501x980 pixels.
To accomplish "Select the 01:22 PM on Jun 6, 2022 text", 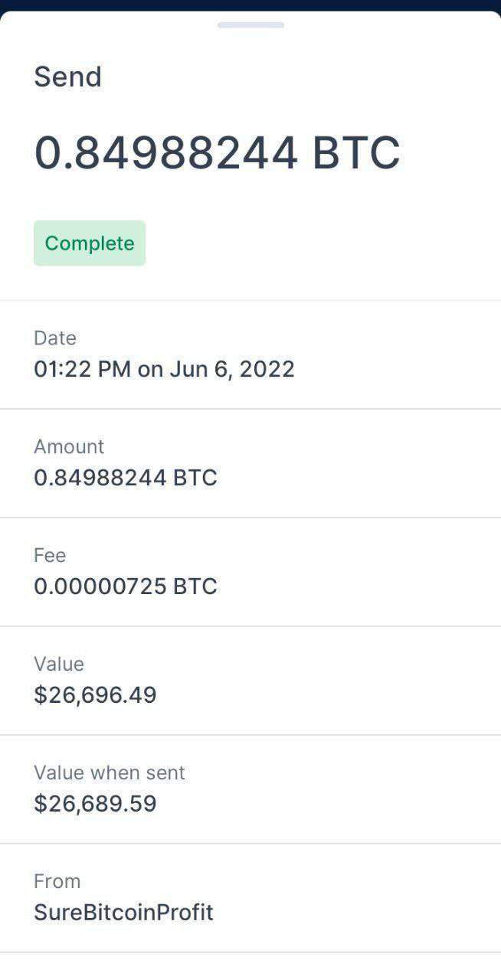I will tap(164, 369).
